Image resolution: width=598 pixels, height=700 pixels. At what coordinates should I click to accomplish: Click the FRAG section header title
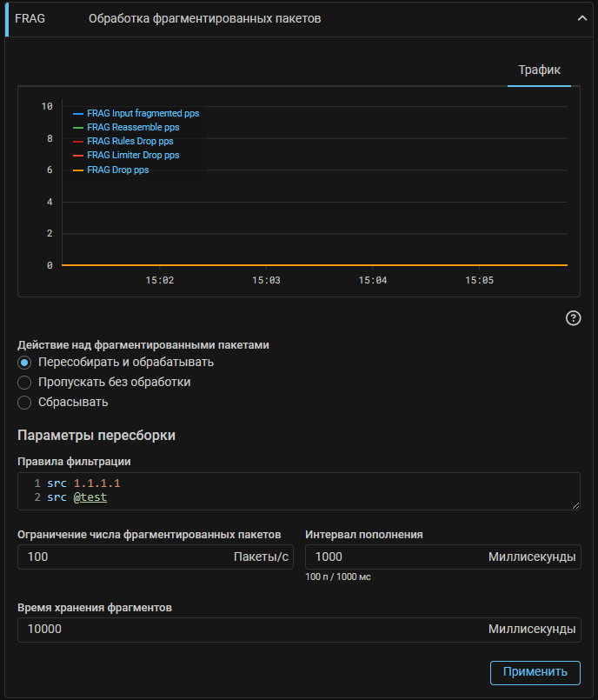(x=204, y=18)
